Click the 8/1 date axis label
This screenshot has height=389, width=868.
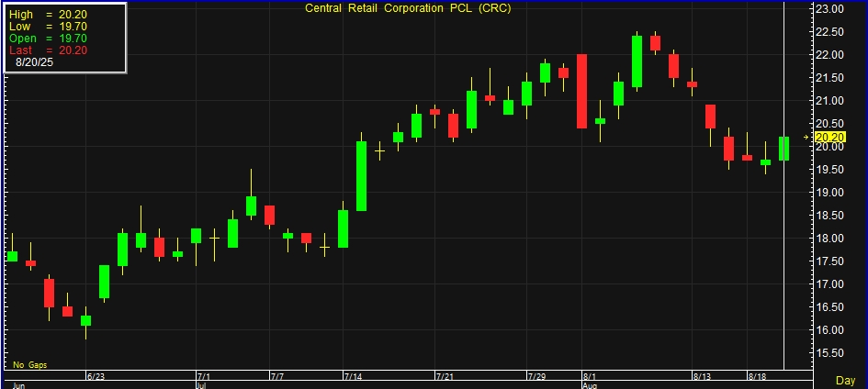pyautogui.click(x=590, y=376)
